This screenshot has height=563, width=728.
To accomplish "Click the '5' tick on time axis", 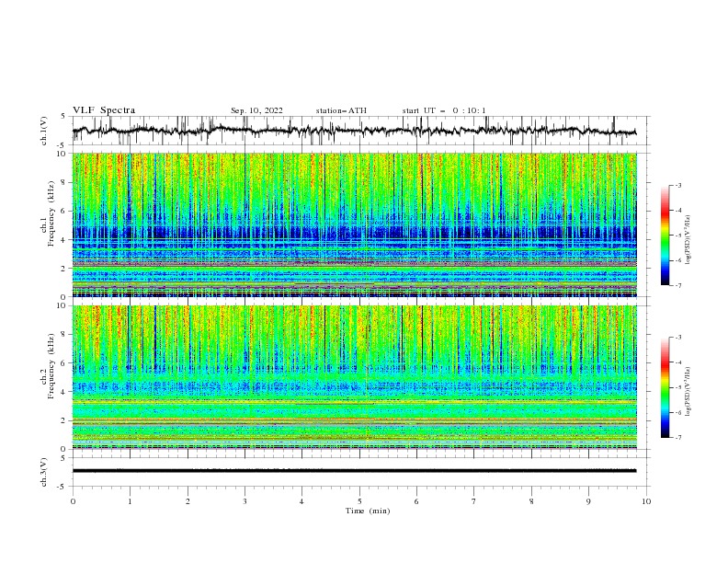I will coord(358,501).
